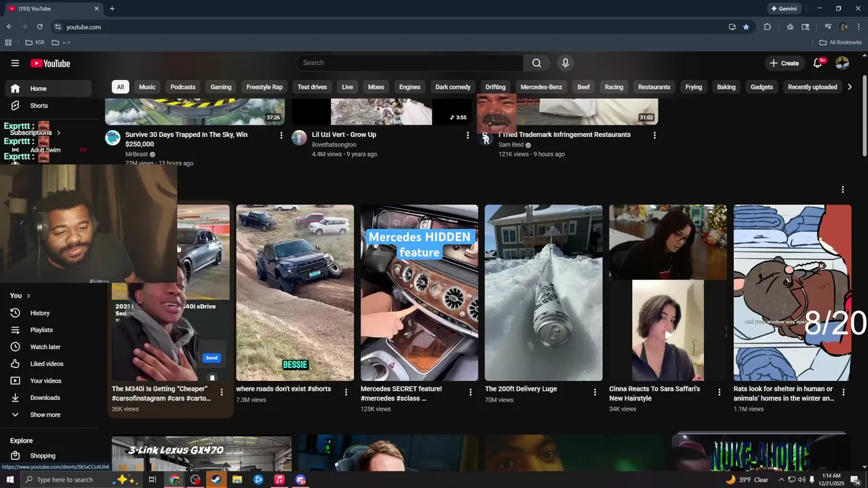This screenshot has height=488, width=868.
Task: Open options for Mercedes SECRET feature short
Action: pos(471,392)
